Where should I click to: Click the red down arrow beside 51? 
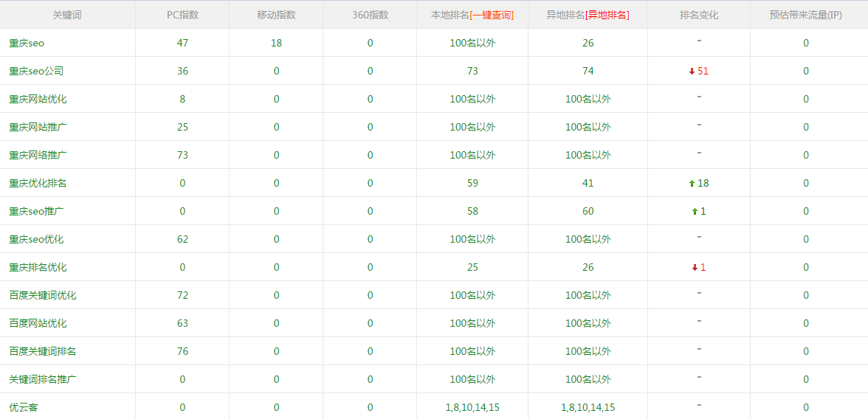point(692,72)
